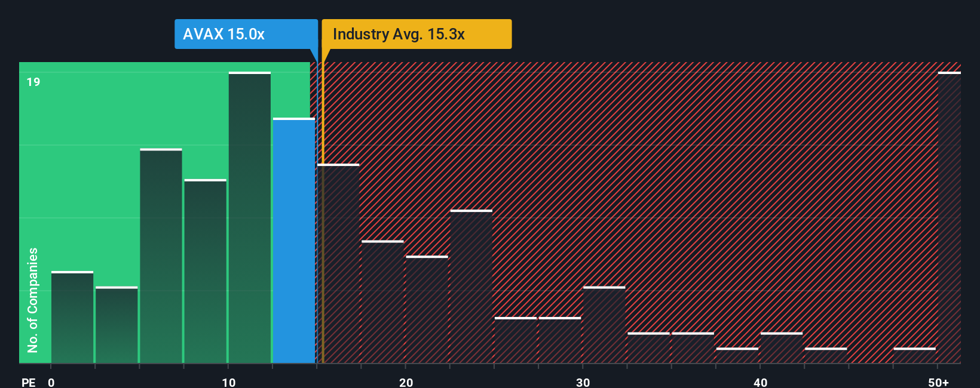
Task: Click the y-axis value 19
Action: [33, 82]
